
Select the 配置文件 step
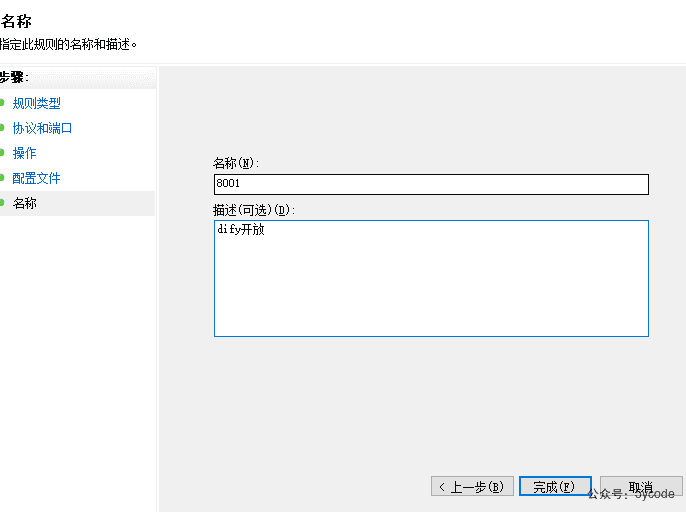tap(36, 178)
